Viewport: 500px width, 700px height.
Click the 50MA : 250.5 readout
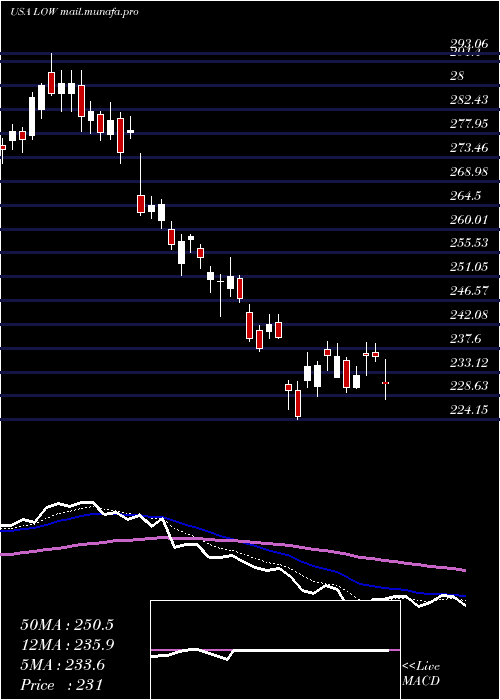point(67,625)
